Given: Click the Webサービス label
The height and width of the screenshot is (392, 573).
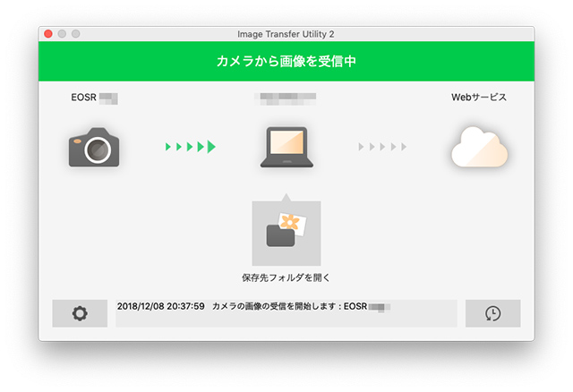Looking at the screenshot, I should click(479, 98).
